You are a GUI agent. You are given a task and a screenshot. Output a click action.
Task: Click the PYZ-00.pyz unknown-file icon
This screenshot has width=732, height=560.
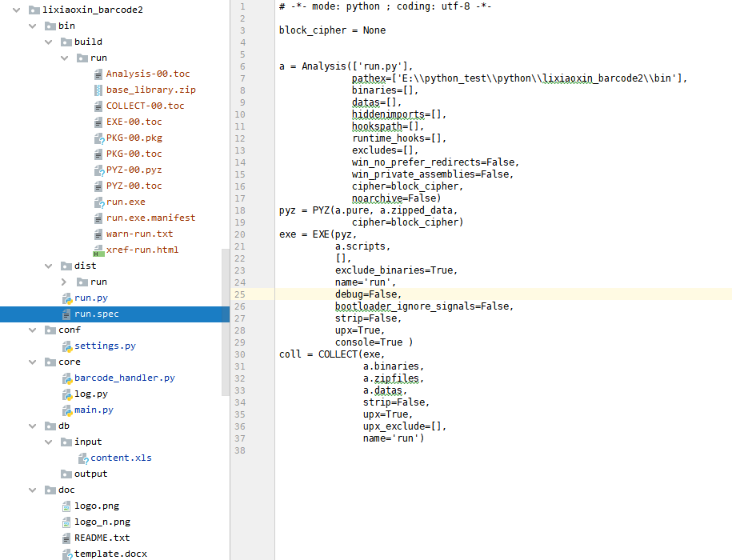98,170
